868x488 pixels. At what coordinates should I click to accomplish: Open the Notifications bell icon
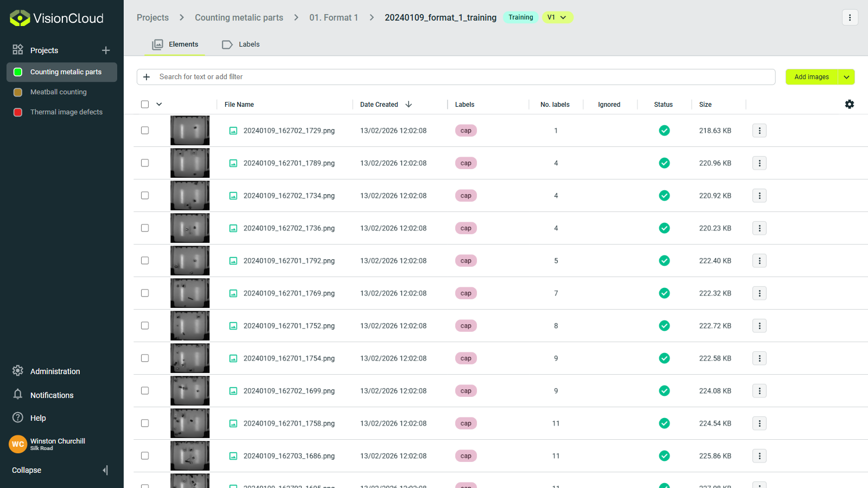[x=18, y=395]
